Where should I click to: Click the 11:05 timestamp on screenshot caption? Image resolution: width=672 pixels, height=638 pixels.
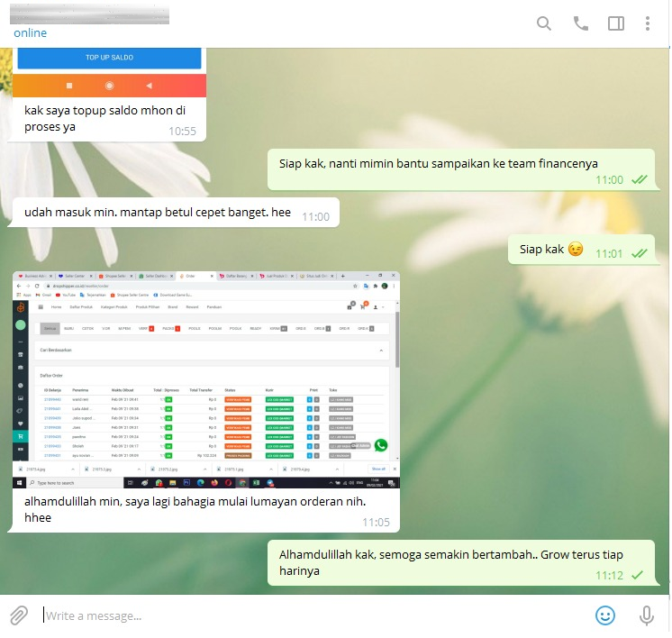376,523
